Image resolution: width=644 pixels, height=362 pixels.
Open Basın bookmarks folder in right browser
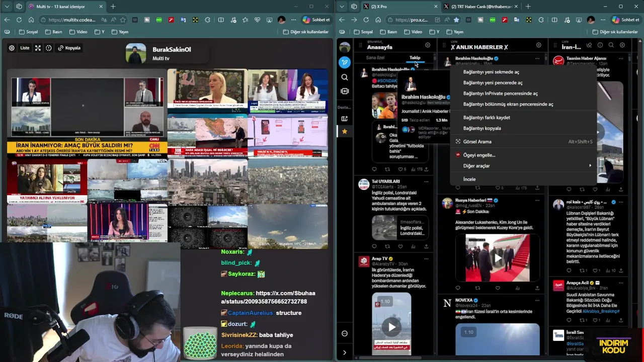click(x=388, y=32)
